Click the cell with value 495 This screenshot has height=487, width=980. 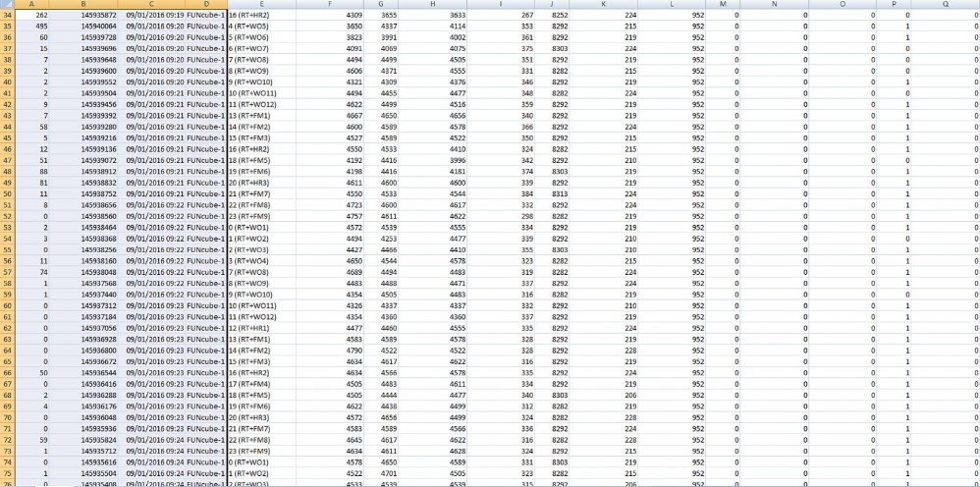coord(31,26)
